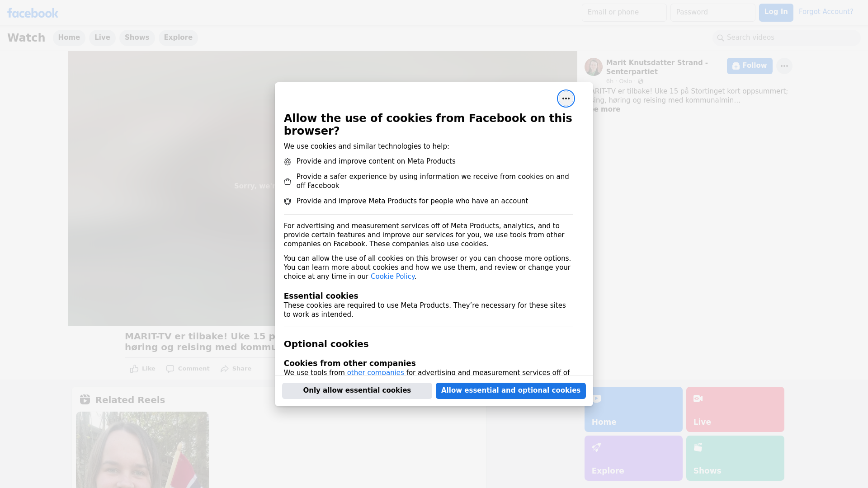Image resolution: width=868 pixels, height=488 pixels.
Task: Open the blue Home tile
Action: point(633,409)
